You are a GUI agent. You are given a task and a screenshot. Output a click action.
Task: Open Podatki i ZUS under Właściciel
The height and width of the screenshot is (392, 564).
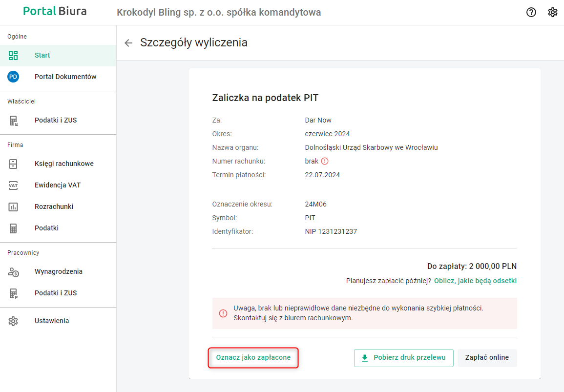point(56,120)
